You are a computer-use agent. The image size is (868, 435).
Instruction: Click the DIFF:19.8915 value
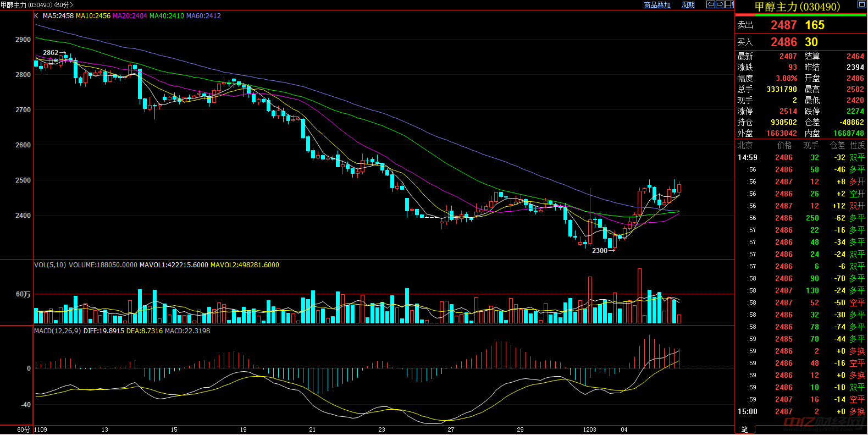pos(104,331)
